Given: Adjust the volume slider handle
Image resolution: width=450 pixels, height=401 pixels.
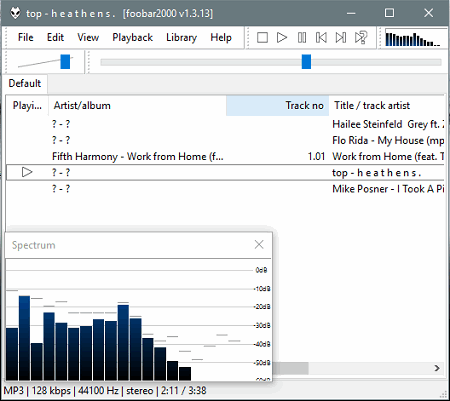Looking at the screenshot, I should [65, 62].
